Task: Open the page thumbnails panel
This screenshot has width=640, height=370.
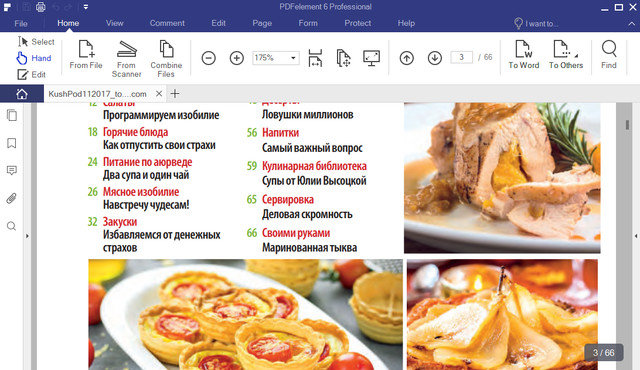Action: 12,115
